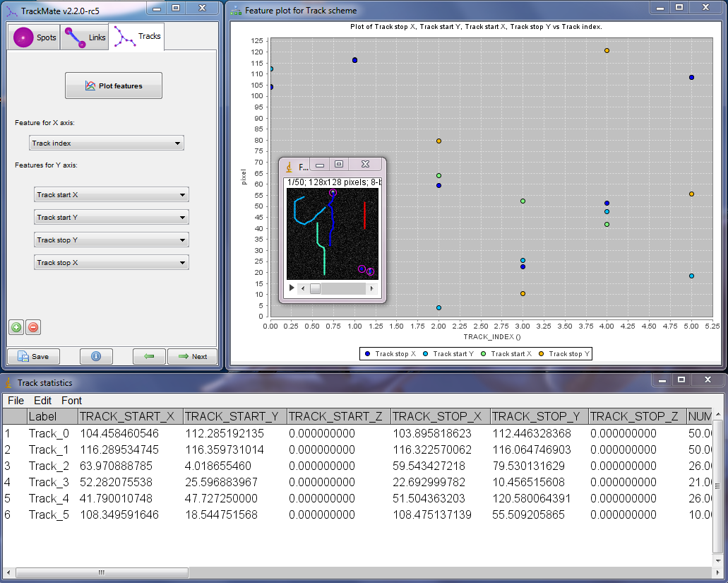728x583 pixels.
Task: Open the Edit menu in Track statistics
Action: pos(42,401)
